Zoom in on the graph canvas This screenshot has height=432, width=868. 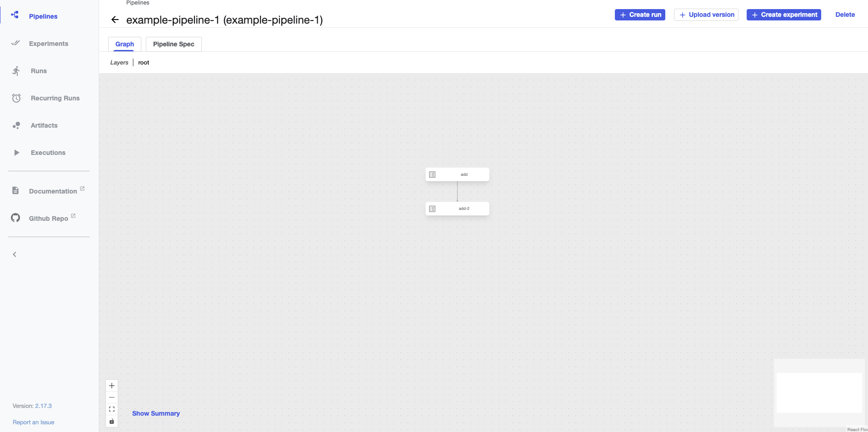(112, 386)
